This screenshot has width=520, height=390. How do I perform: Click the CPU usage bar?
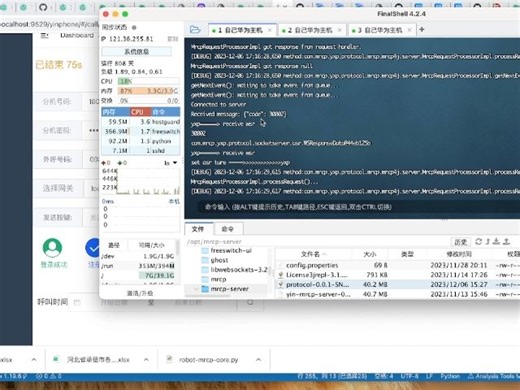tap(148, 81)
